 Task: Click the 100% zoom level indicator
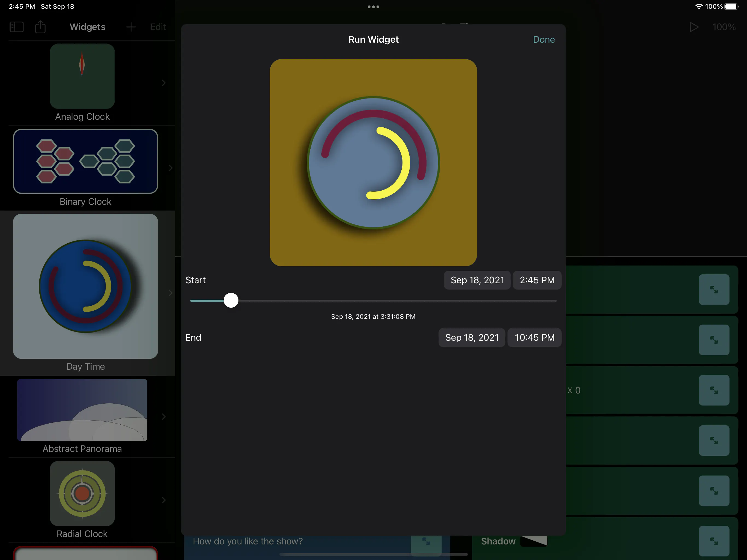[x=724, y=27]
